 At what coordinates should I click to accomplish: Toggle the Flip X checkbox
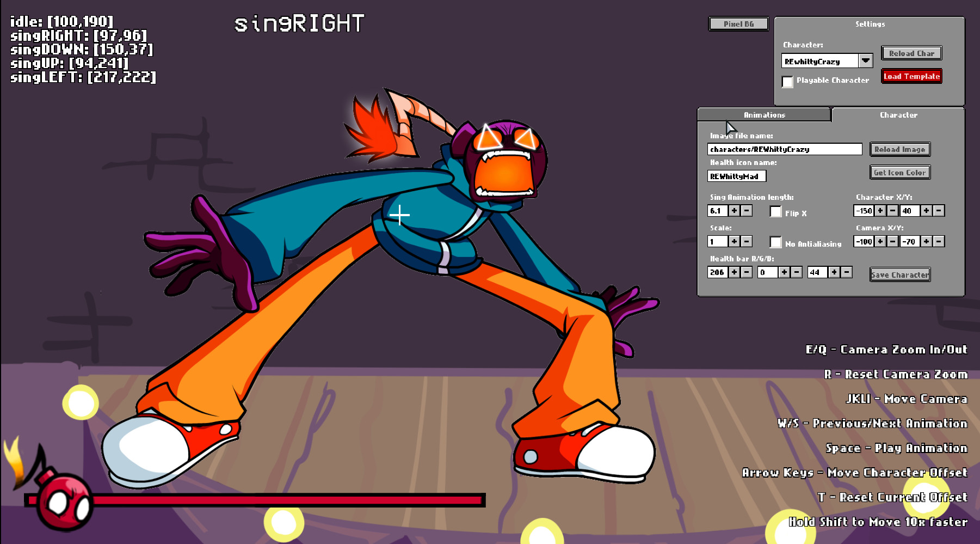pyautogui.click(x=775, y=212)
